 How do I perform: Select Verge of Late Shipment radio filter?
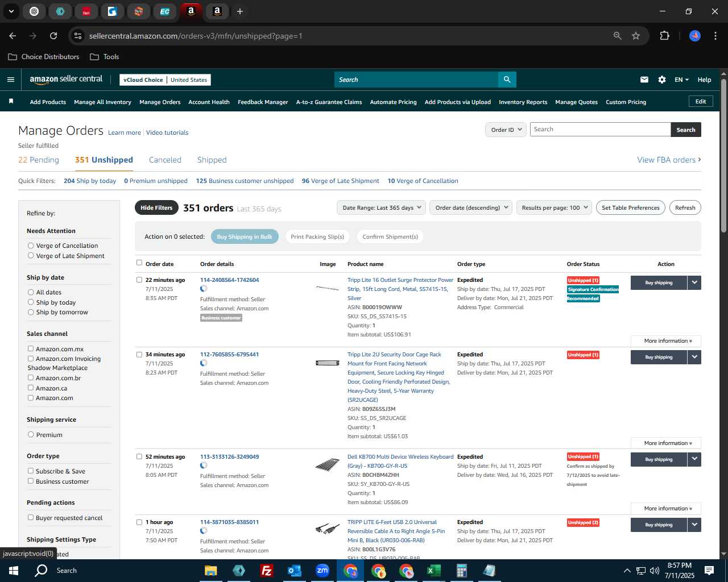pos(31,255)
